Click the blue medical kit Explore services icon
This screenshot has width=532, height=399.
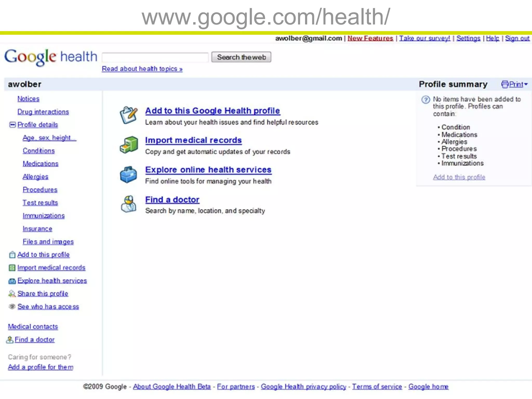pyautogui.click(x=128, y=175)
